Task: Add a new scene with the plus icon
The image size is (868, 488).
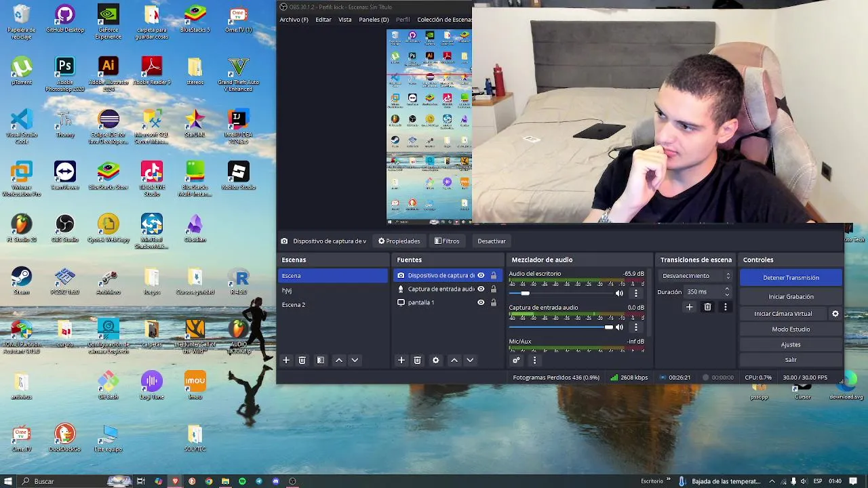Action: 286,361
